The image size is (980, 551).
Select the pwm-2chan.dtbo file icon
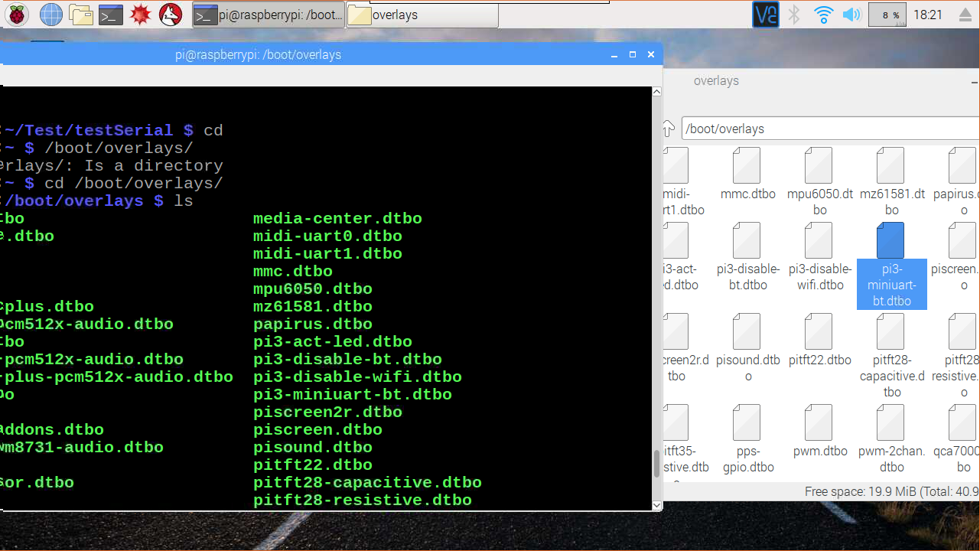[891, 422]
